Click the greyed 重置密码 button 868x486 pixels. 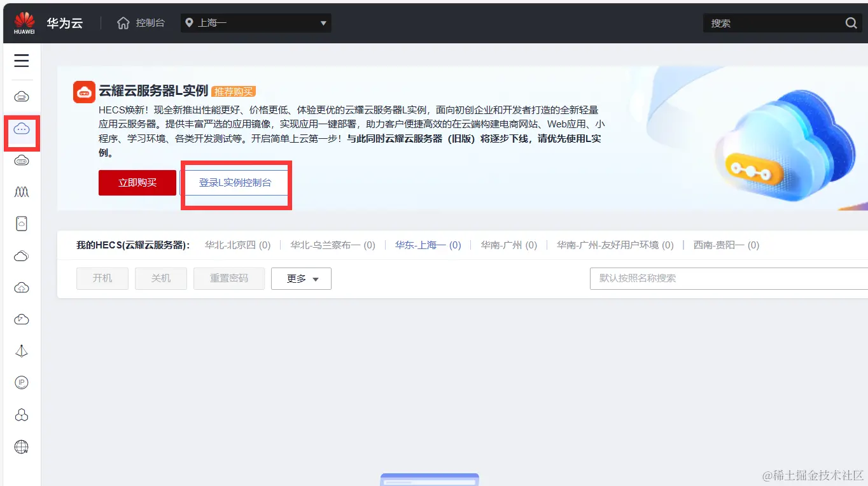click(229, 278)
